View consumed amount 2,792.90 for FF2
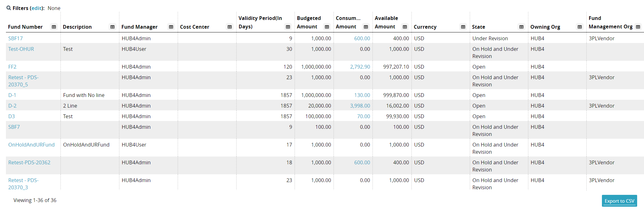 tap(360, 67)
